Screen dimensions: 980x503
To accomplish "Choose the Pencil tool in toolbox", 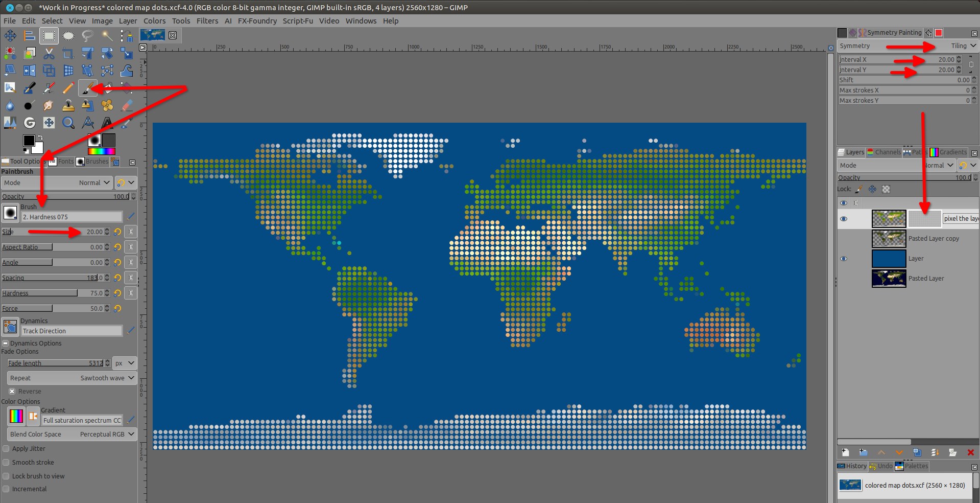I will pyautogui.click(x=68, y=88).
